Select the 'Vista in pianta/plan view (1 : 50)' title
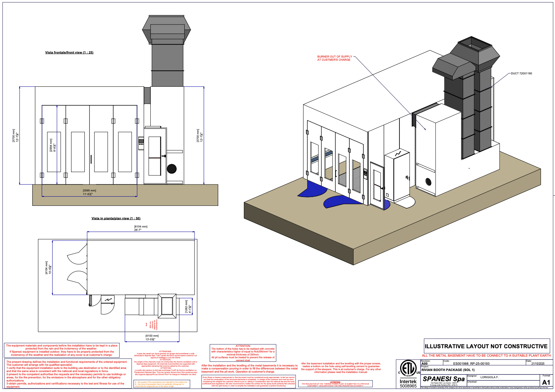 pyautogui.click(x=116, y=218)
